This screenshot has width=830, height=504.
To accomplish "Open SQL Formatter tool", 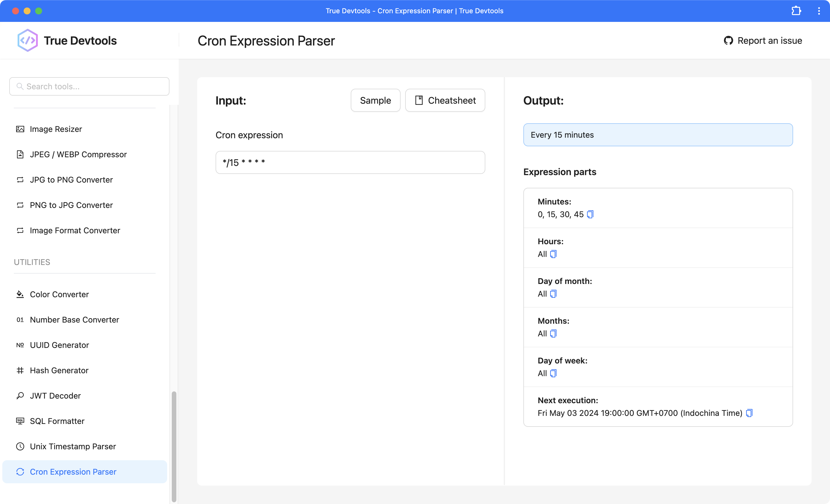I will click(x=84, y=421).
